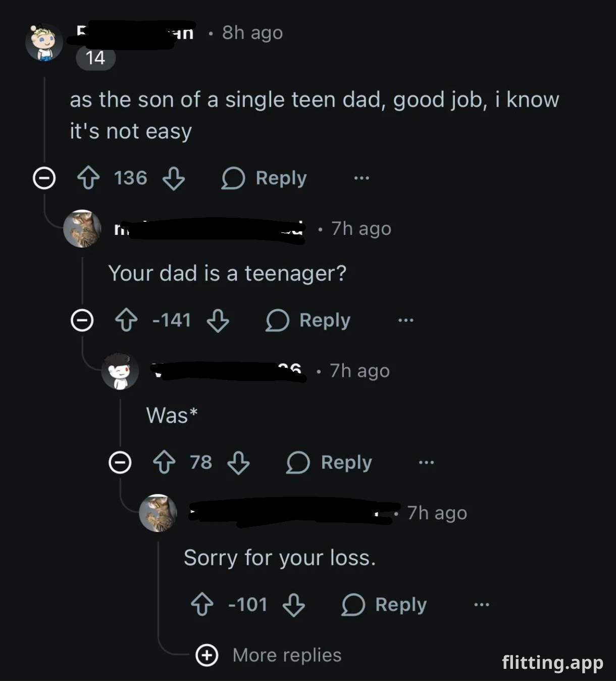Screen dimensions: 616x681
Task: Upvote the single teen dad comment
Action: point(89,178)
